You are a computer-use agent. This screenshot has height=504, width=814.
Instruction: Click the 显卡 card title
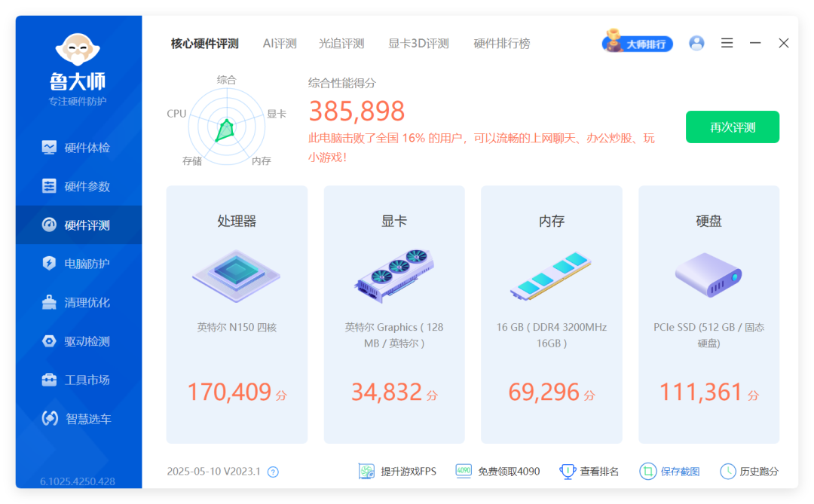pos(394,221)
